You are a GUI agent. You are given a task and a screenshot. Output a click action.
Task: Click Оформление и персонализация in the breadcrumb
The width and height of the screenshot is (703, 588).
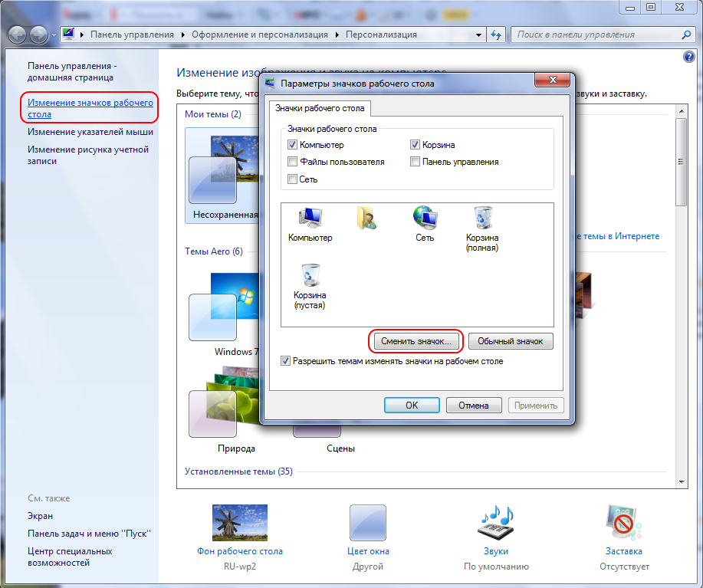[x=260, y=34]
